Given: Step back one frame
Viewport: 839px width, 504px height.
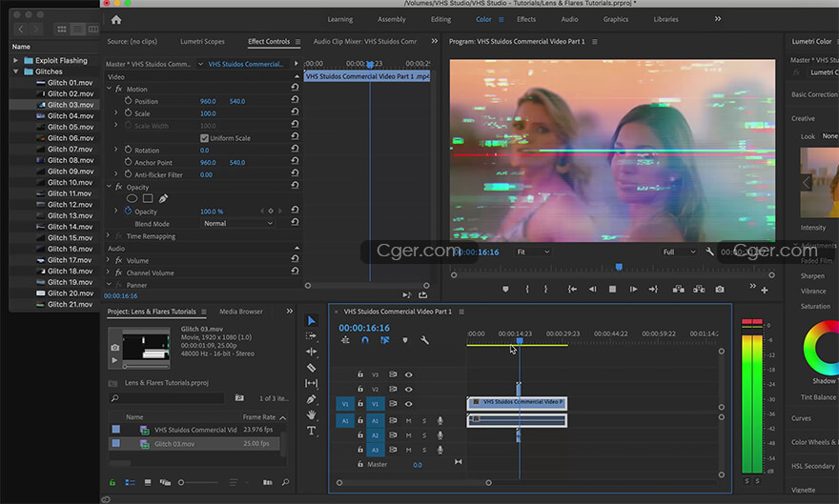Looking at the screenshot, I should 592,289.
